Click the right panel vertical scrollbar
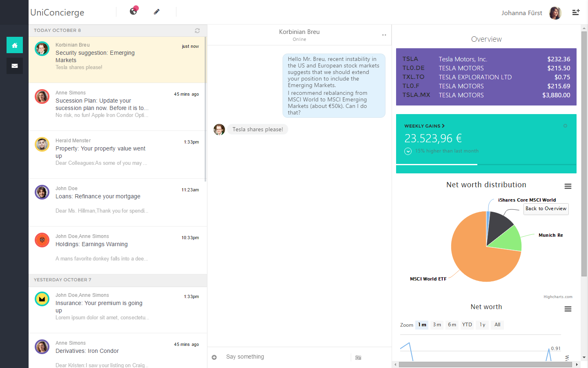Screen dimensions: 588x368 click(584, 154)
